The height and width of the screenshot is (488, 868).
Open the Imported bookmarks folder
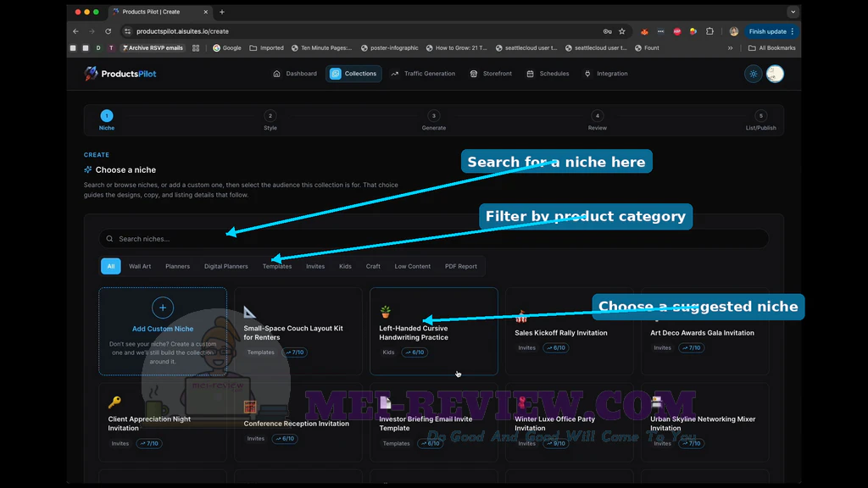(x=266, y=48)
